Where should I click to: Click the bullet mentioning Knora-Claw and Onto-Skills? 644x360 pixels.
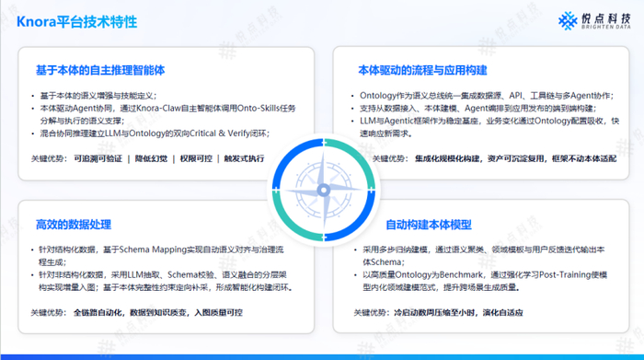tap(164, 114)
